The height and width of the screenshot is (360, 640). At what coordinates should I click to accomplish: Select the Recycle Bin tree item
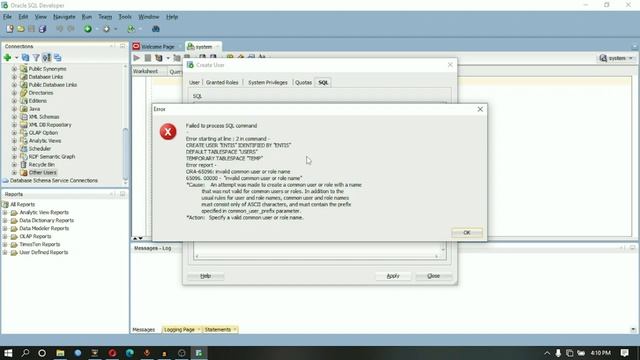click(42, 164)
